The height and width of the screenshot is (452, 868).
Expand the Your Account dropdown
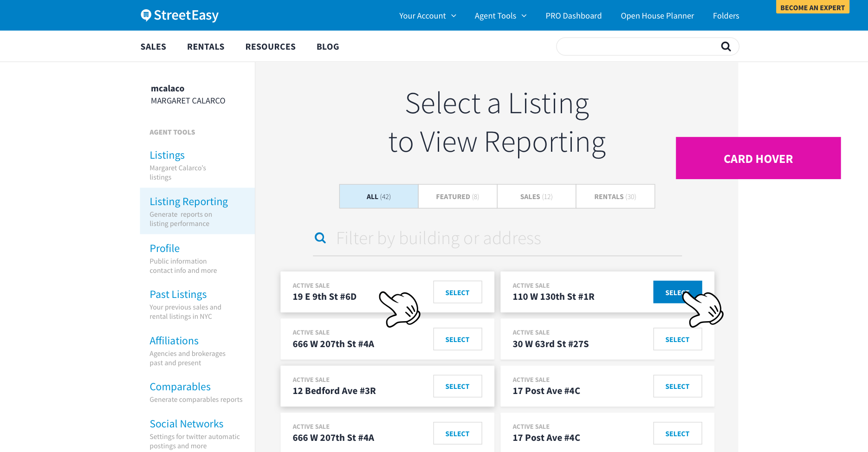(x=428, y=16)
